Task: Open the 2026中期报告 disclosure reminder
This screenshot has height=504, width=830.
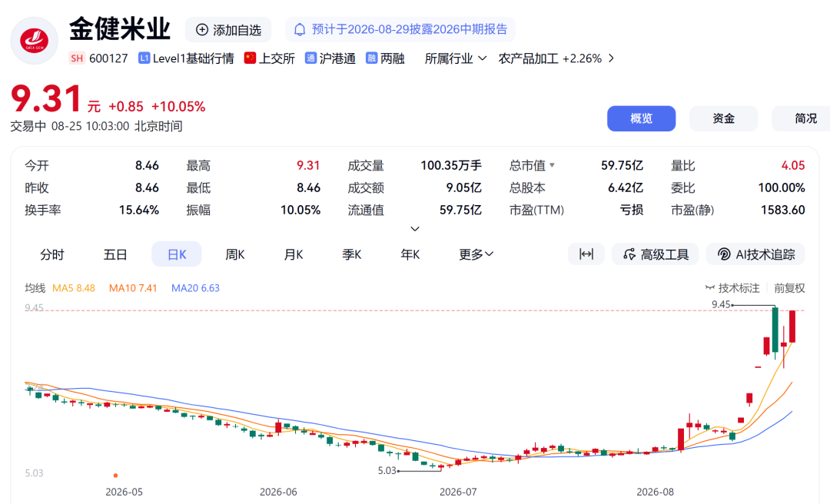Action: pos(400,30)
